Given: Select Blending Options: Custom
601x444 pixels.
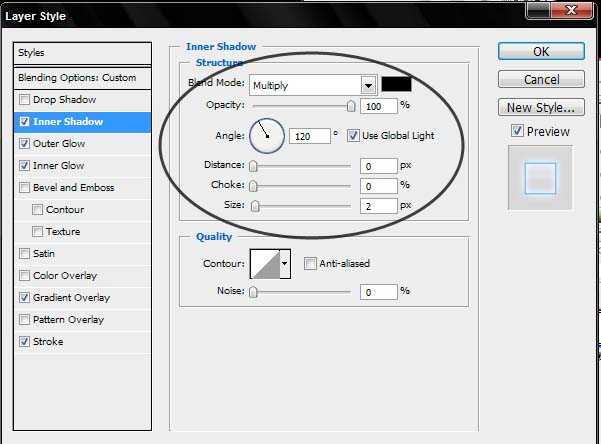Looking at the screenshot, I should pyautogui.click(x=82, y=78).
